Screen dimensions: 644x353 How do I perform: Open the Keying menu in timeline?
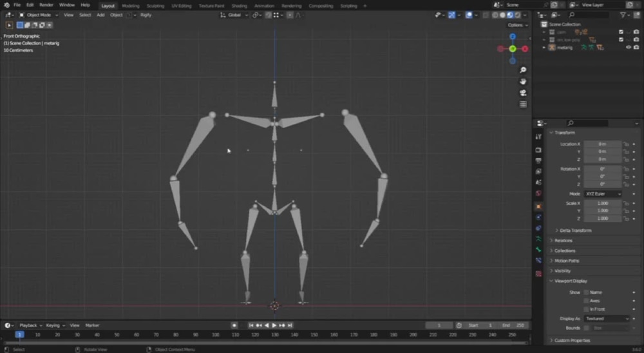click(55, 325)
